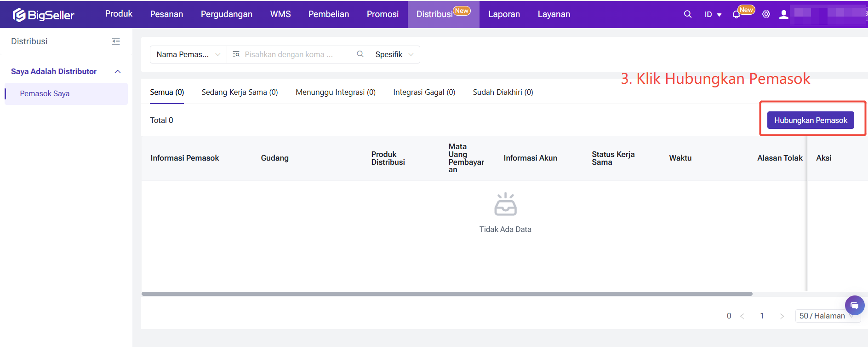Viewport: 868px width, 347px height.
Task: Click the Hubungkan Pemasok button
Action: (x=810, y=120)
